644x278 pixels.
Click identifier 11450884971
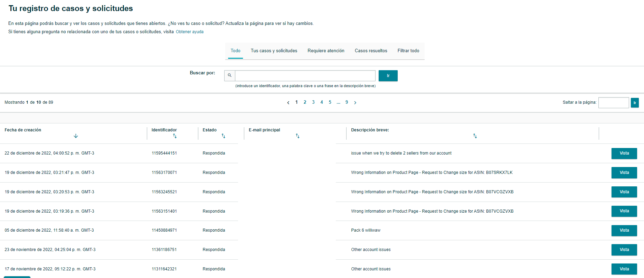click(x=164, y=230)
